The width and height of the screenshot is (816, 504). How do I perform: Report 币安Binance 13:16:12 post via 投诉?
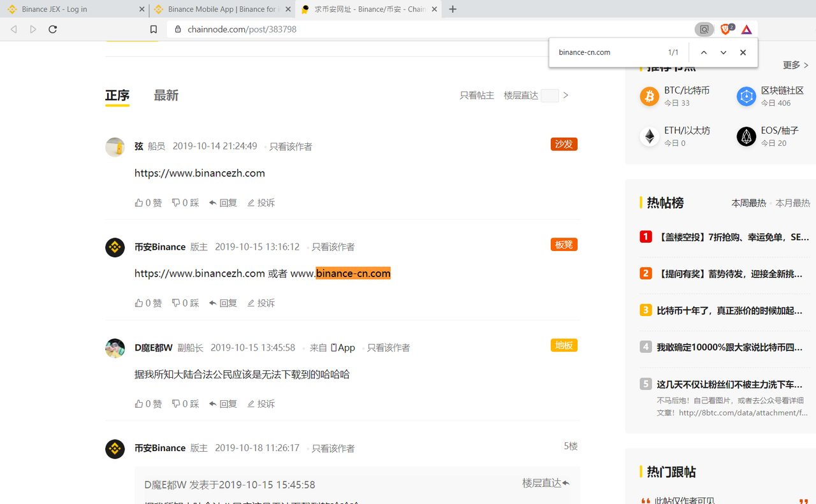coord(261,303)
